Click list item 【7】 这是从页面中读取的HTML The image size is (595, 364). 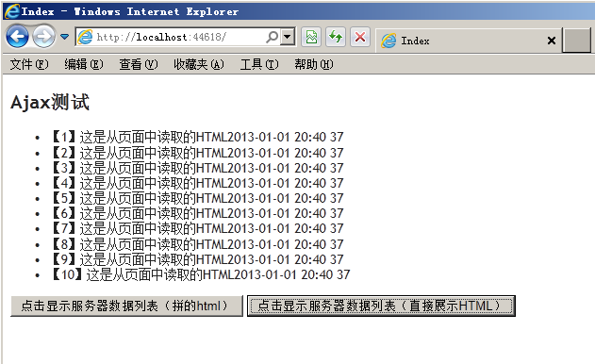pos(197,228)
